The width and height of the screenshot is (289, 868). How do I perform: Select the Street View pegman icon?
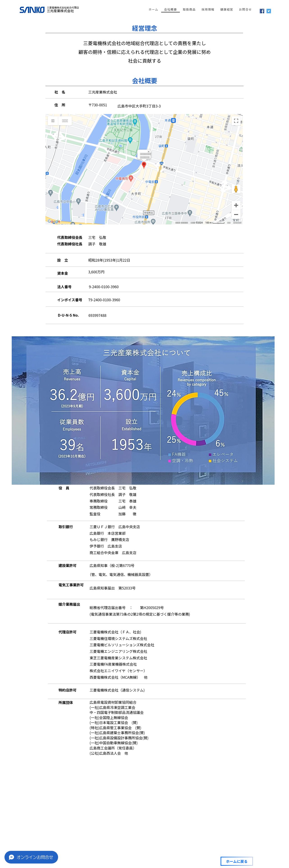[236, 189]
